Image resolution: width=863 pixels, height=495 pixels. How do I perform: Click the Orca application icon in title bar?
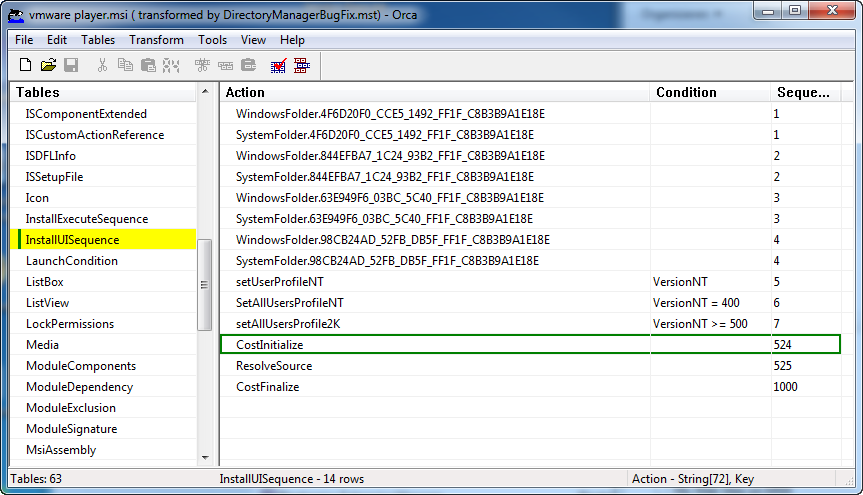[x=16, y=15]
